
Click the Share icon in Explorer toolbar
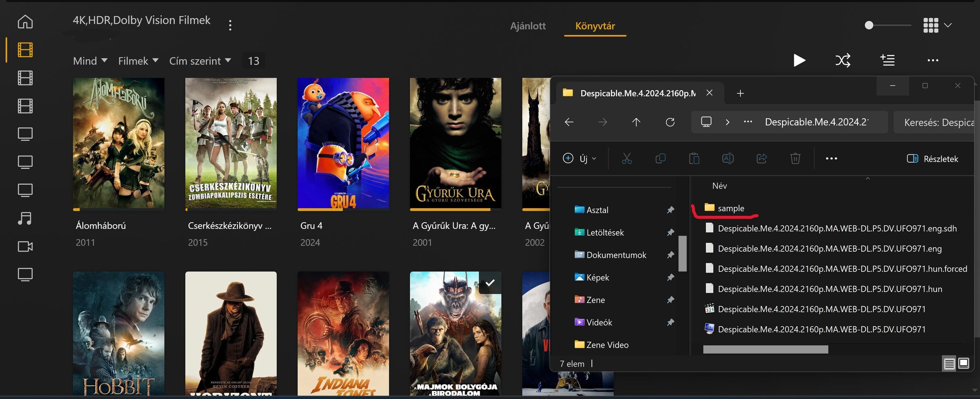point(761,159)
